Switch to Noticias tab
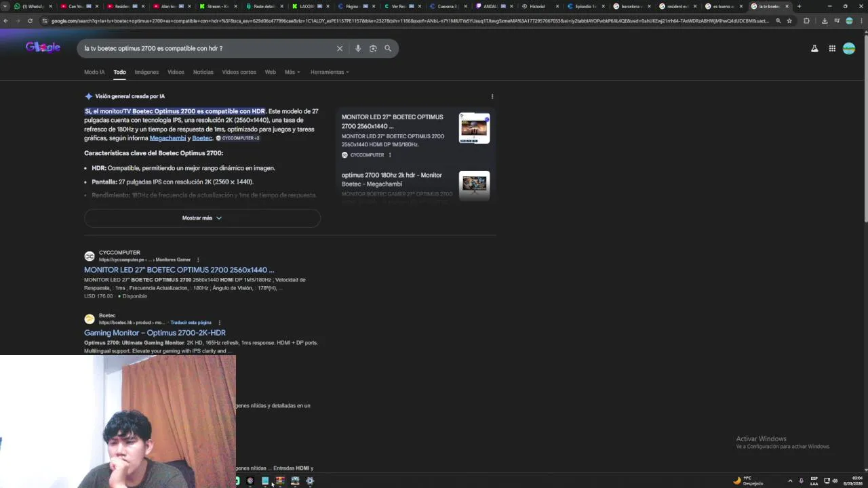This screenshot has height=488, width=868. (203, 72)
